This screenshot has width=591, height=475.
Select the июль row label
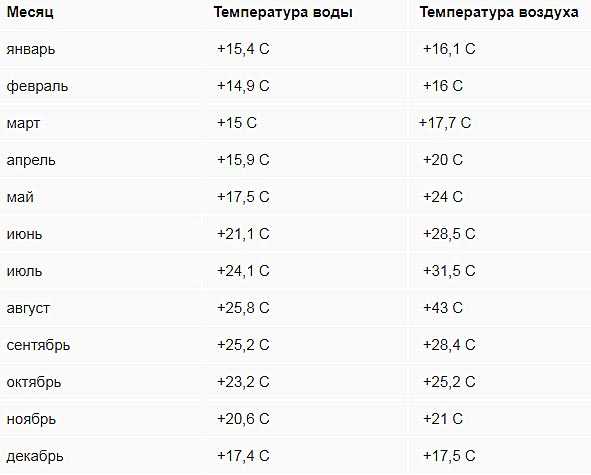point(24,271)
